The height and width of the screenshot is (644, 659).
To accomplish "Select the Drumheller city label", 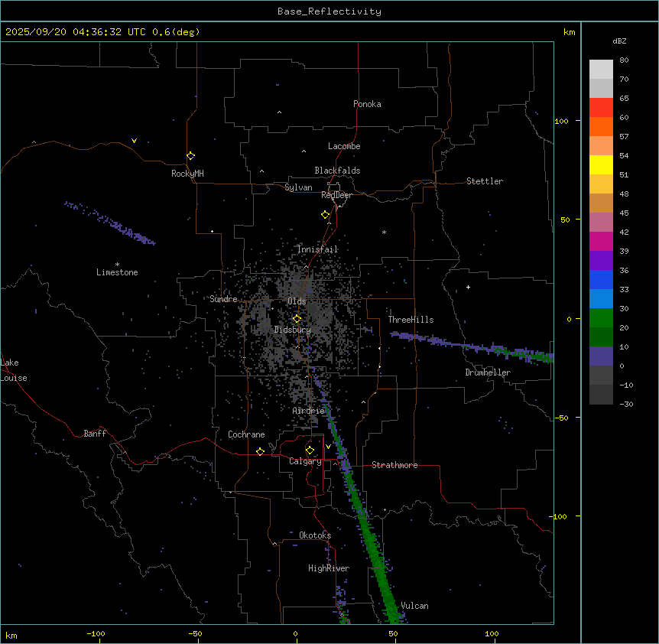I will point(488,372).
